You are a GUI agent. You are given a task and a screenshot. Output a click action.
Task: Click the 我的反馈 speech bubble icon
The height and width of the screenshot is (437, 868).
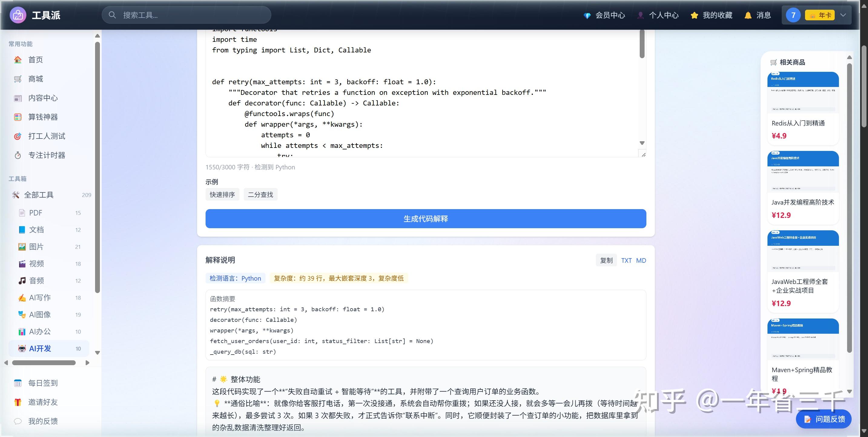pyautogui.click(x=18, y=421)
